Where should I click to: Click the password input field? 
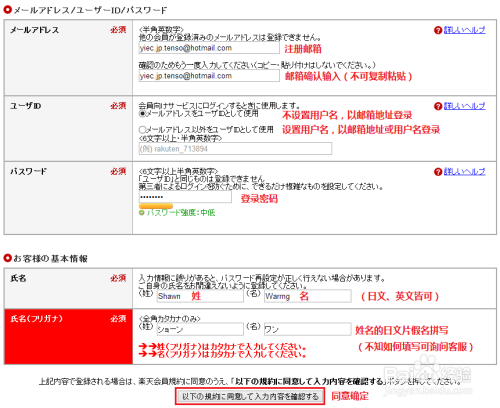(x=185, y=197)
